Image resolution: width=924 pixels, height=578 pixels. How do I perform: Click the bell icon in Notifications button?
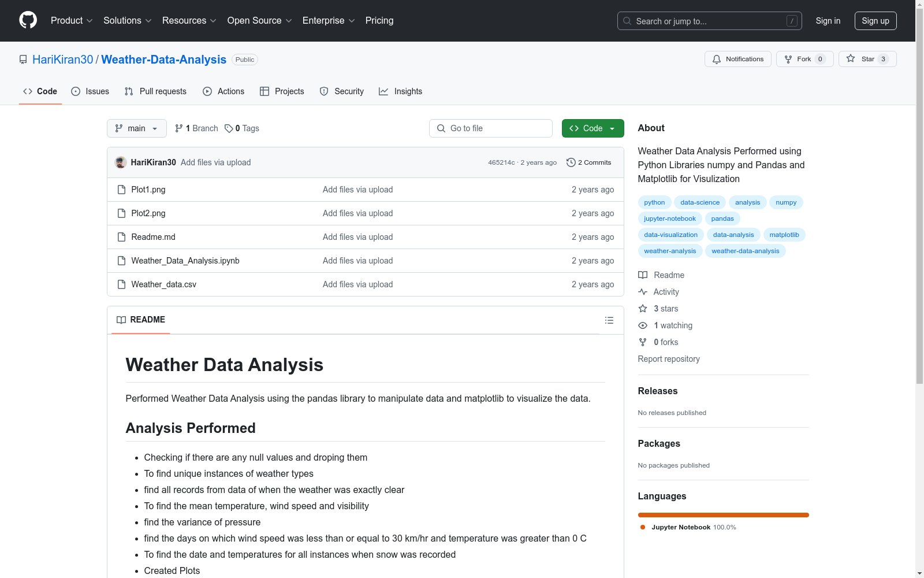coord(717,59)
